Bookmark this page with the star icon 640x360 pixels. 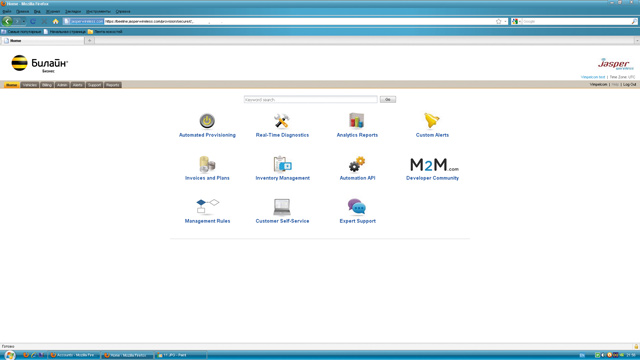pyautogui.click(x=498, y=21)
